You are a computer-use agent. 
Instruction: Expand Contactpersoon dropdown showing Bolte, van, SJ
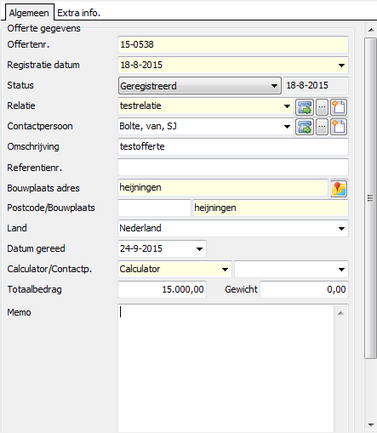287,127
